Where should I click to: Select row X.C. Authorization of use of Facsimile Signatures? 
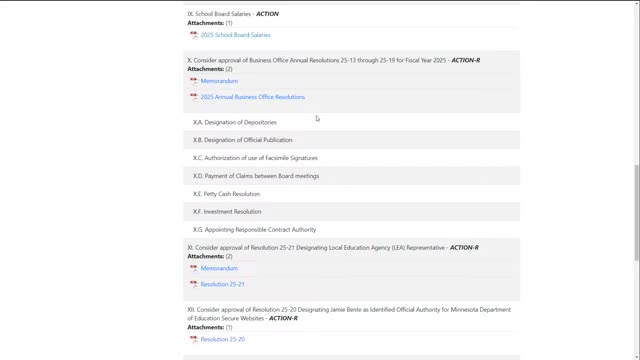click(x=351, y=158)
